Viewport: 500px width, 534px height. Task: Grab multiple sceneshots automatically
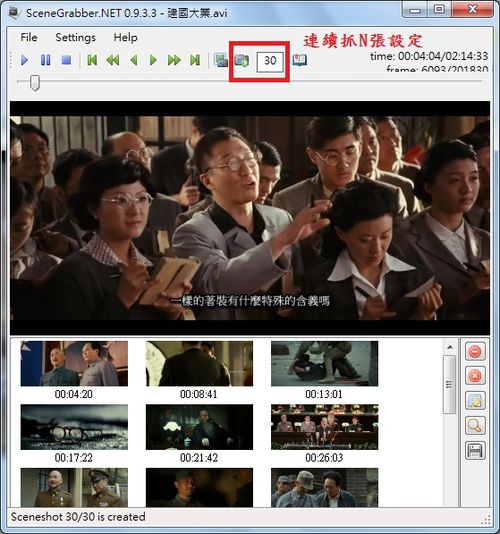tap(242, 60)
